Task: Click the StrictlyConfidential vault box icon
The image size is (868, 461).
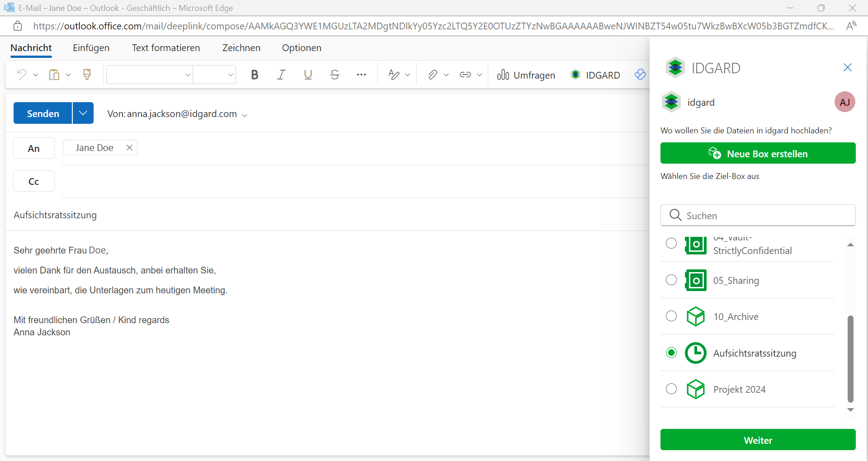Action: [696, 245]
